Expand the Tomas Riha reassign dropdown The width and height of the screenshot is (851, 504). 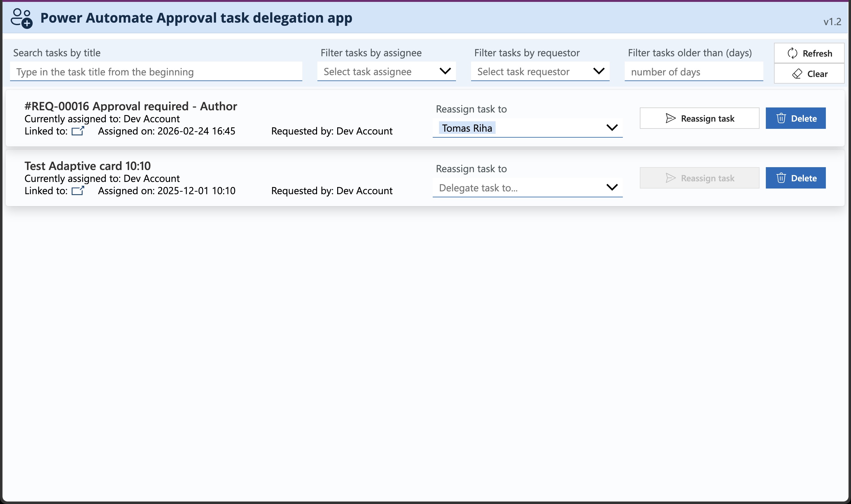(x=612, y=128)
